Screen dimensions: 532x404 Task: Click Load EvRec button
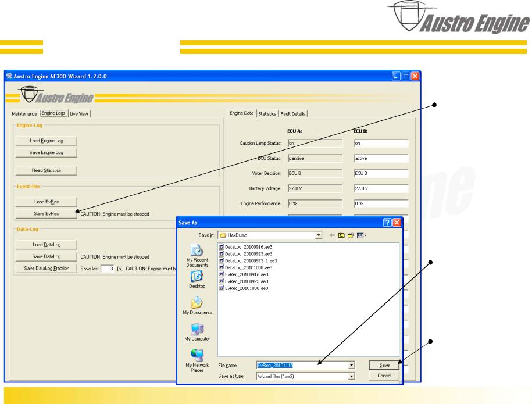point(46,202)
